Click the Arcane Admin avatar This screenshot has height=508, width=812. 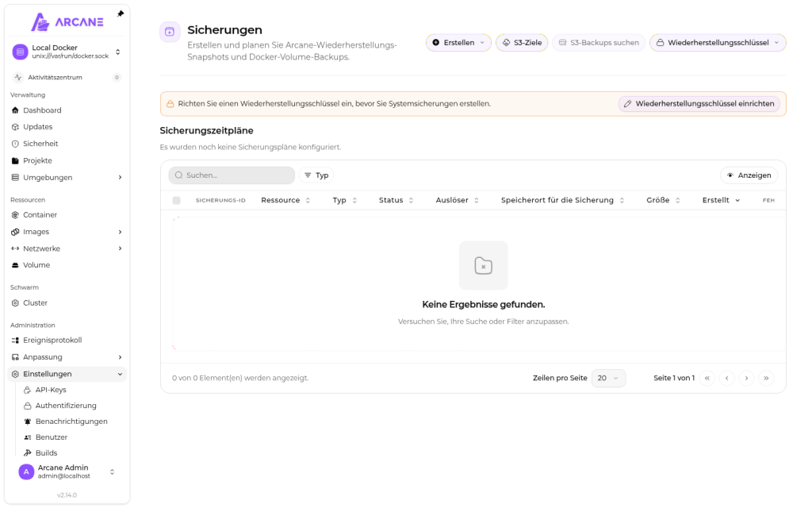[x=26, y=471]
